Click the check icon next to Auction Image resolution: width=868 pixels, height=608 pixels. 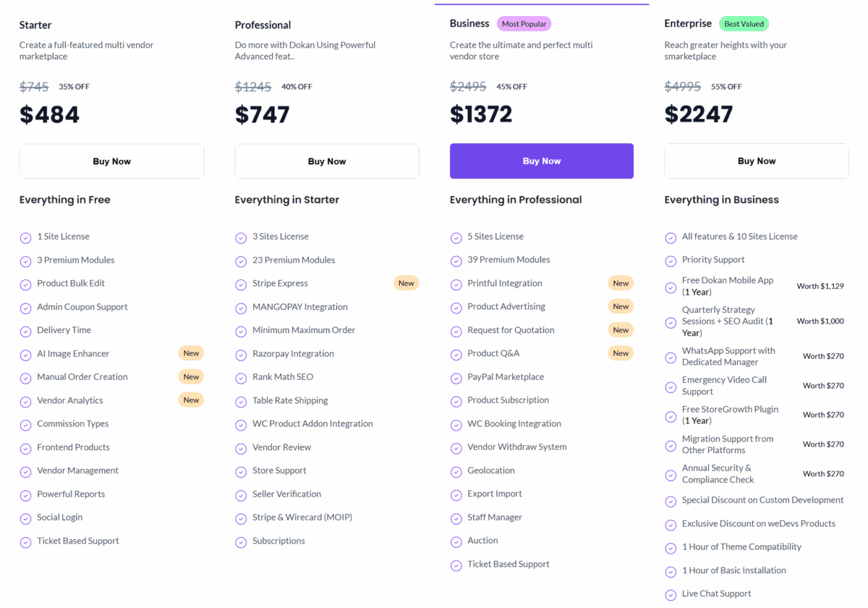coord(456,541)
